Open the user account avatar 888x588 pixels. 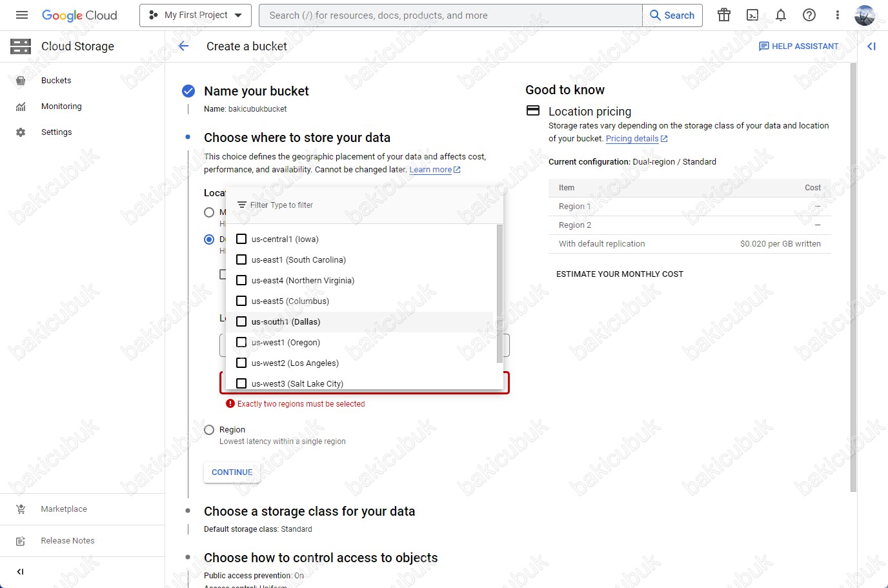(865, 15)
